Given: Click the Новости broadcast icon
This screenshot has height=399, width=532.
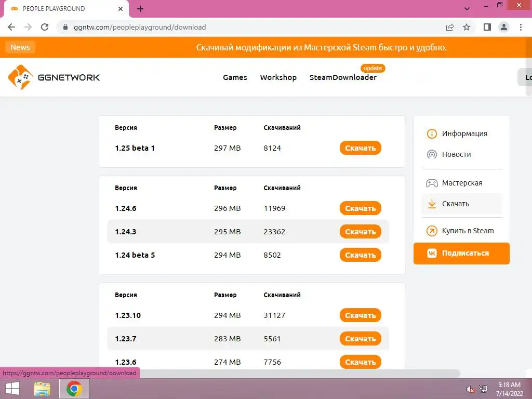Looking at the screenshot, I should 432,154.
